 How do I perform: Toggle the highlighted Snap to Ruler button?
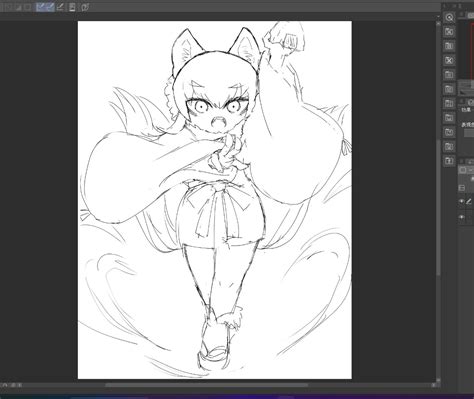click(41, 7)
